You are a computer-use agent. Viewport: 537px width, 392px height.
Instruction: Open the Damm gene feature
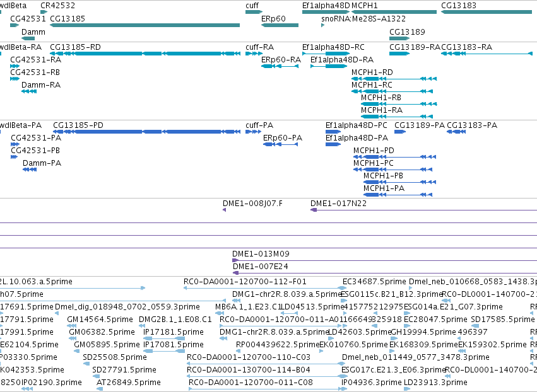pos(28,38)
